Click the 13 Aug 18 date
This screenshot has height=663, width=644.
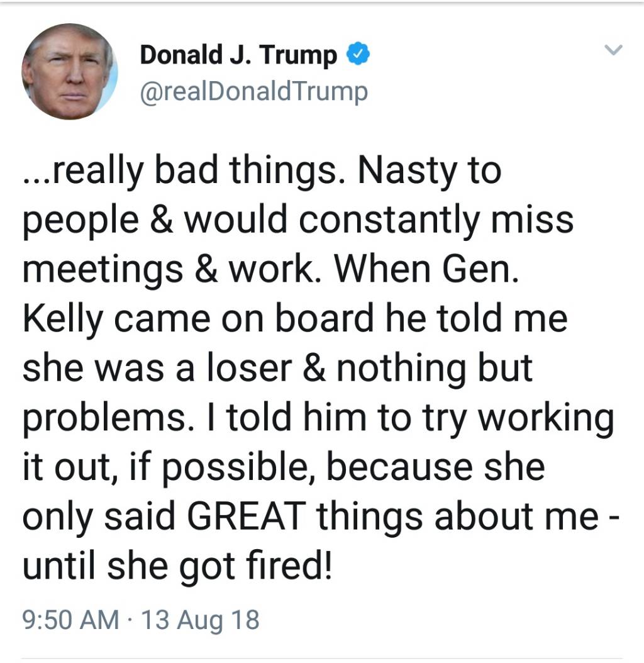[199, 620]
